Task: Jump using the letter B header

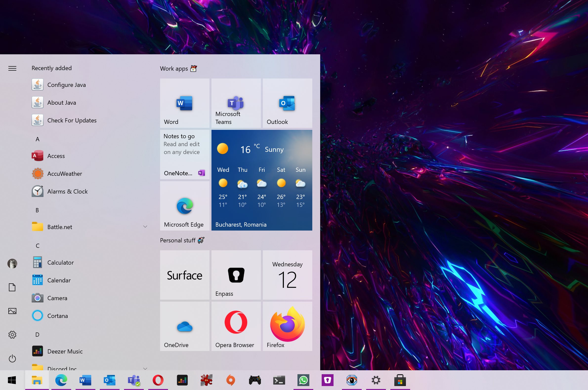Action: point(37,210)
